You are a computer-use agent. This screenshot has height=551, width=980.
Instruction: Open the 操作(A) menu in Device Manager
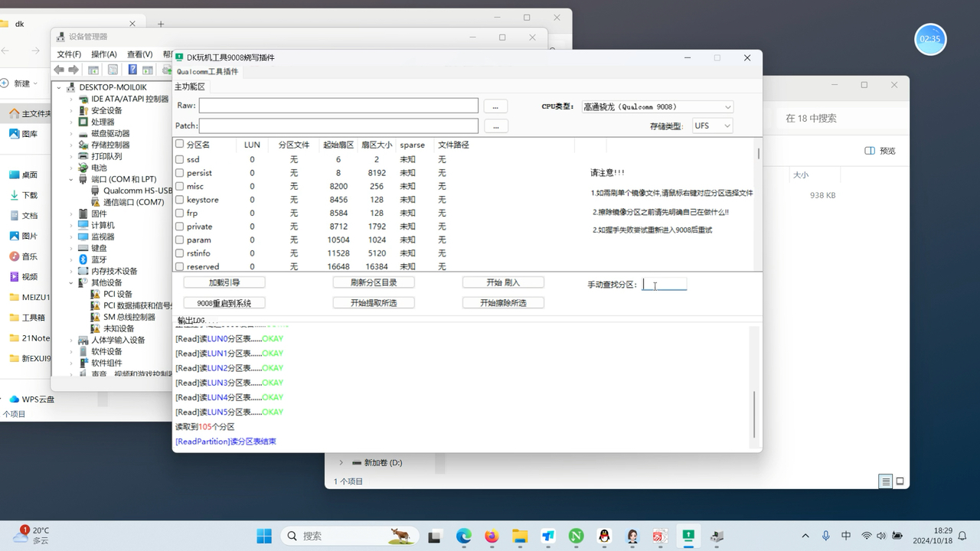pyautogui.click(x=104, y=54)
